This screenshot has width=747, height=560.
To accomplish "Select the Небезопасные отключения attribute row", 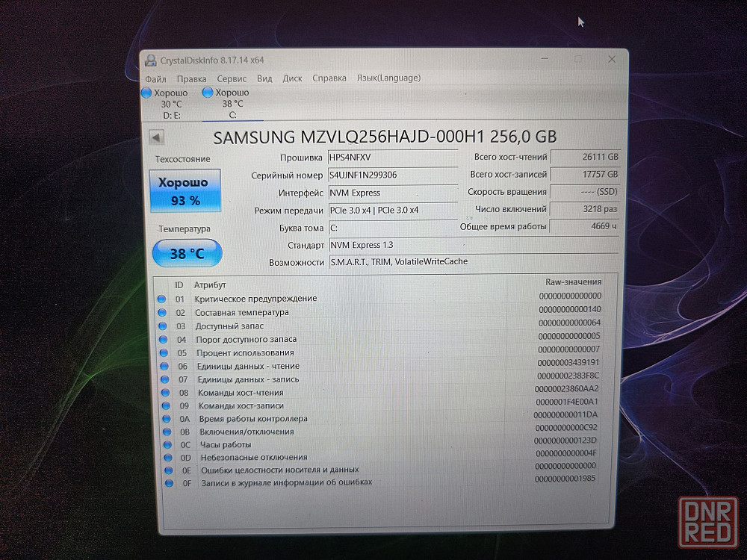I will (x=380, y=456).
